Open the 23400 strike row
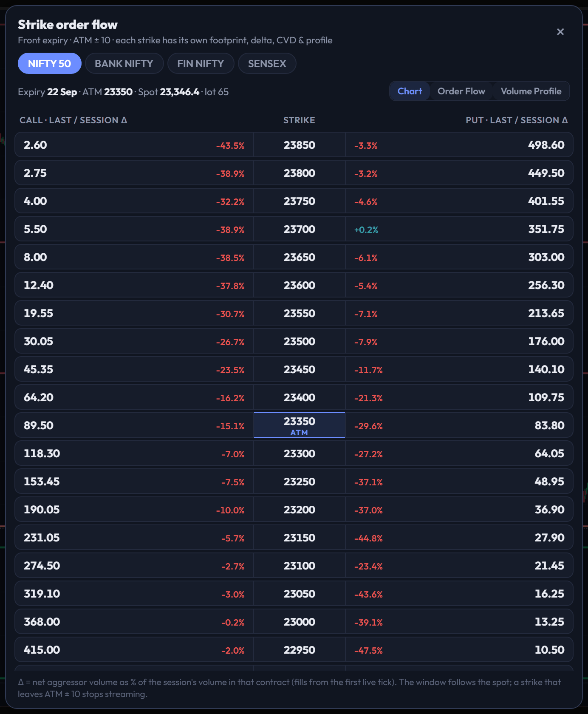Viewport: 588px width, 714px height. [294, 397]
